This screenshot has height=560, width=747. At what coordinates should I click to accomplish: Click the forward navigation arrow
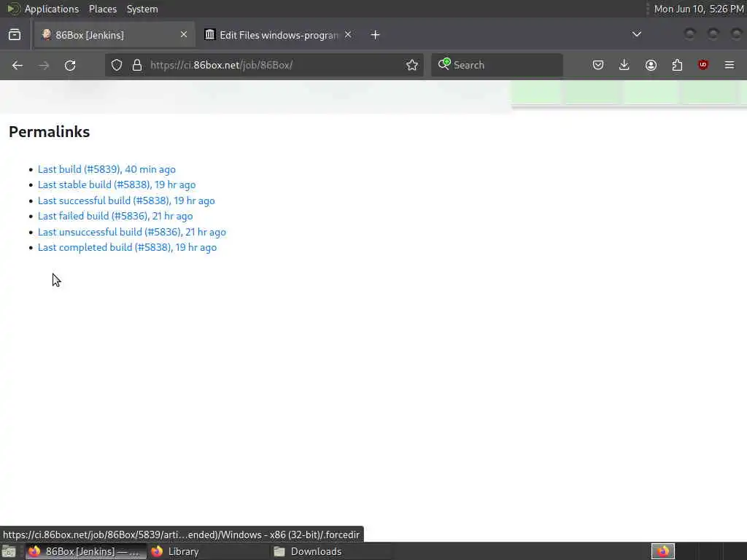click(44, 65)
